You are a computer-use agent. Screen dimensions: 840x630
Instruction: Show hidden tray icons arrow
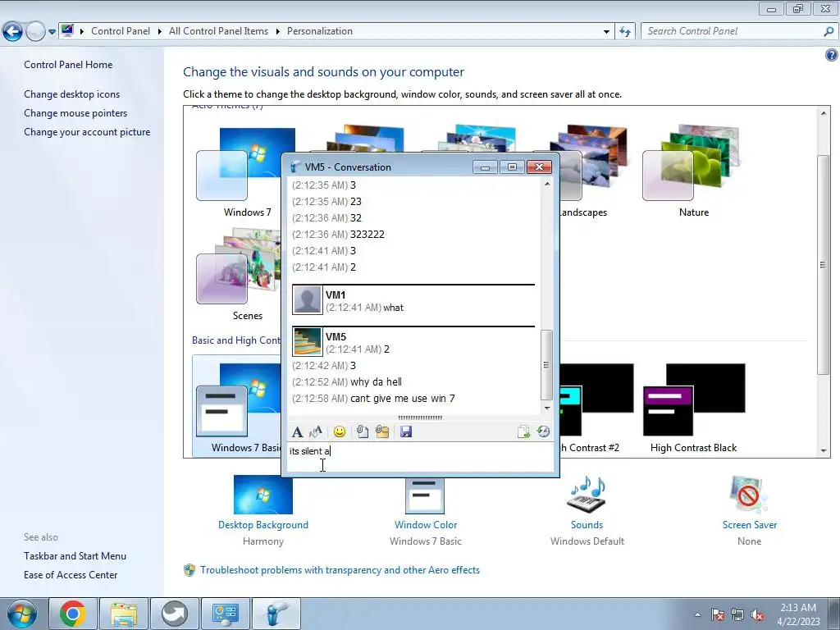(697, 614)
